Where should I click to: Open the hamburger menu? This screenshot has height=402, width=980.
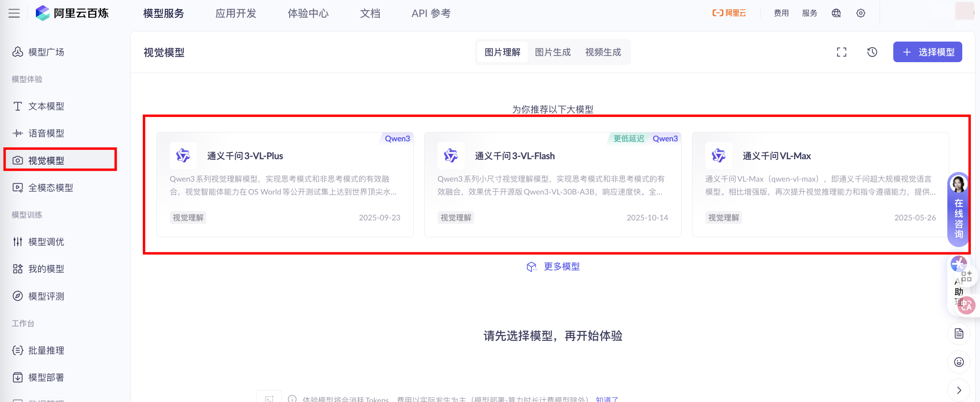pyautogui.click(x=14, y=13)
